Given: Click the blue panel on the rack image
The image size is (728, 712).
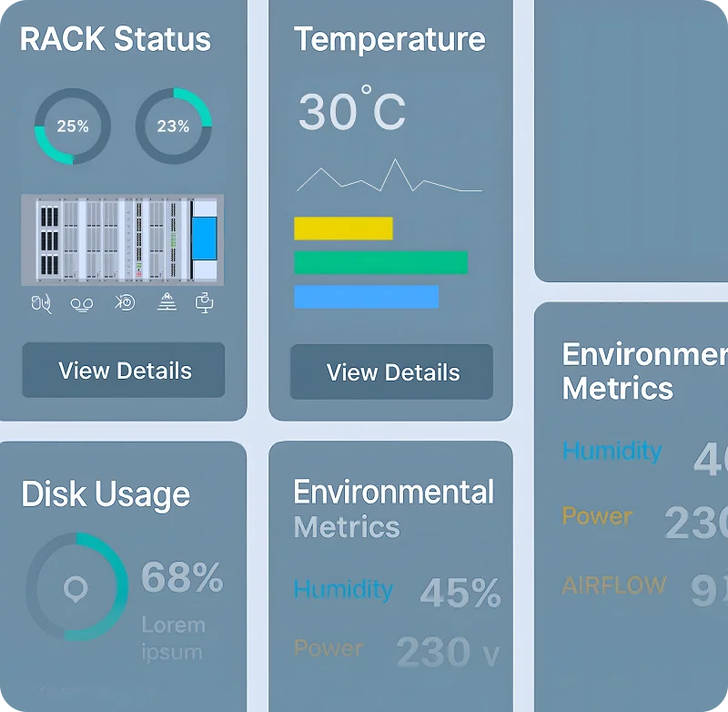Looking at the screenshot, I should point(205,239).
